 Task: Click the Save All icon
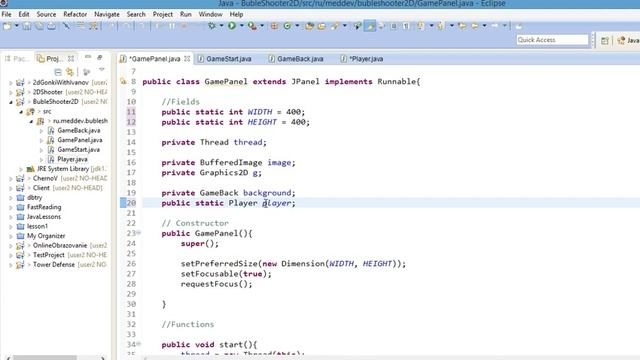(x=39, y=26)
